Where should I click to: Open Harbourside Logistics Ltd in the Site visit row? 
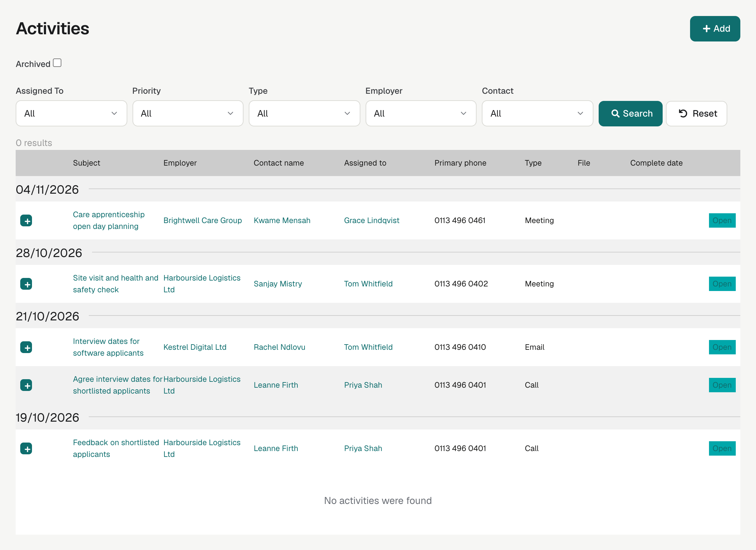(x=202, y=284)
